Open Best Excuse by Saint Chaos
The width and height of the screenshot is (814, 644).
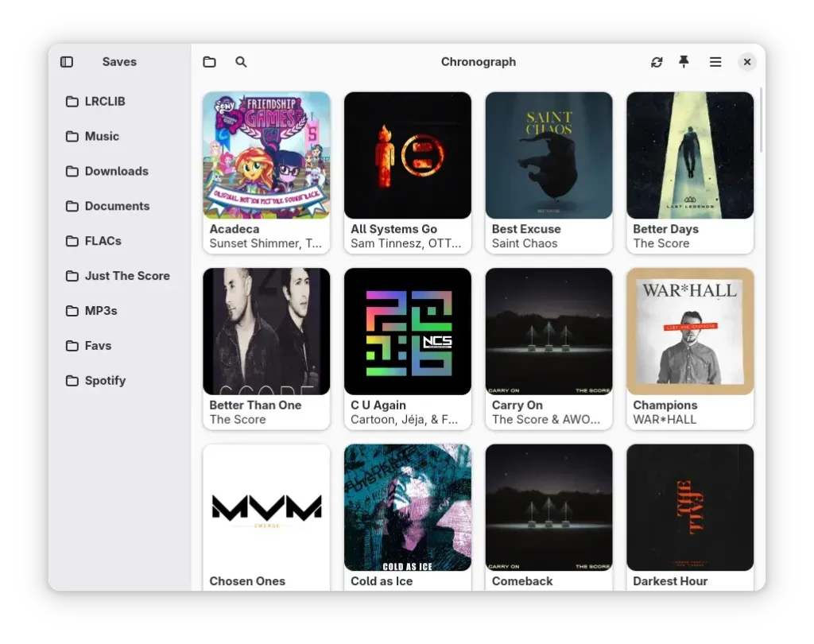pyautogui.click(x=548, y=172)
